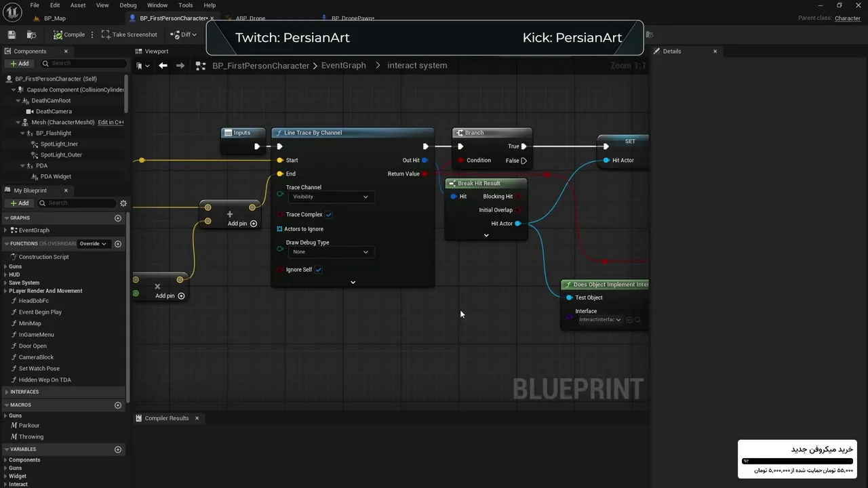Image resolution: width=868 pixels, height=488 pixels.
Task: Click Add pin plus on upper add node
Action: 254,224
